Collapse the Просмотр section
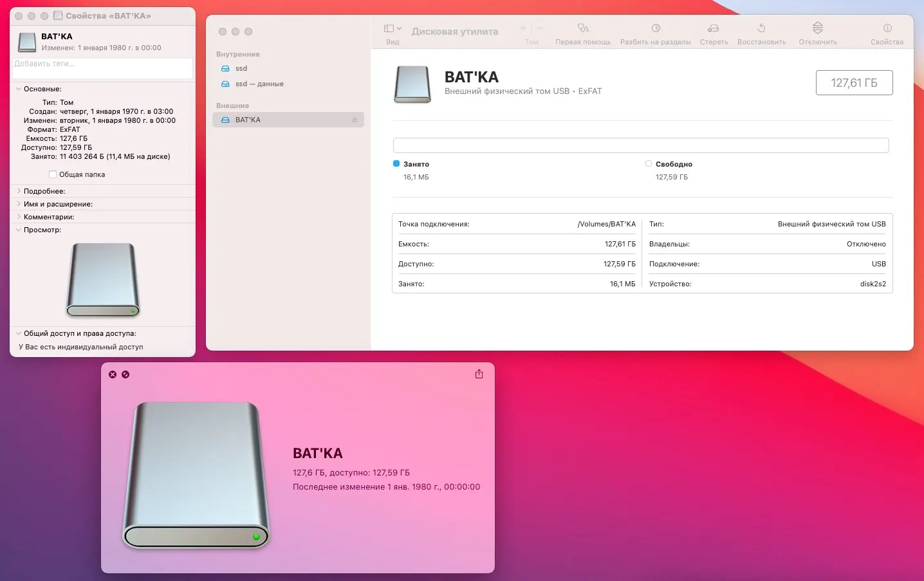The height and width of the screenshot is (581, 924). 18,230
